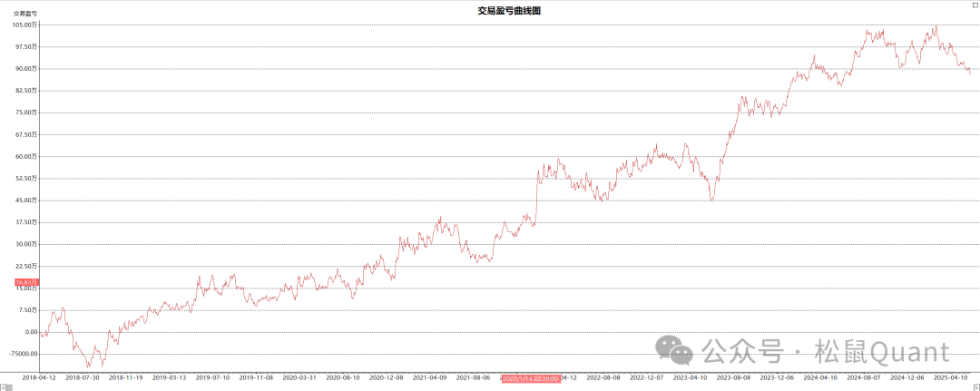Select the 2018-04-12 date on the x-axis
This screenshot has height=391, width=980.
39,377
